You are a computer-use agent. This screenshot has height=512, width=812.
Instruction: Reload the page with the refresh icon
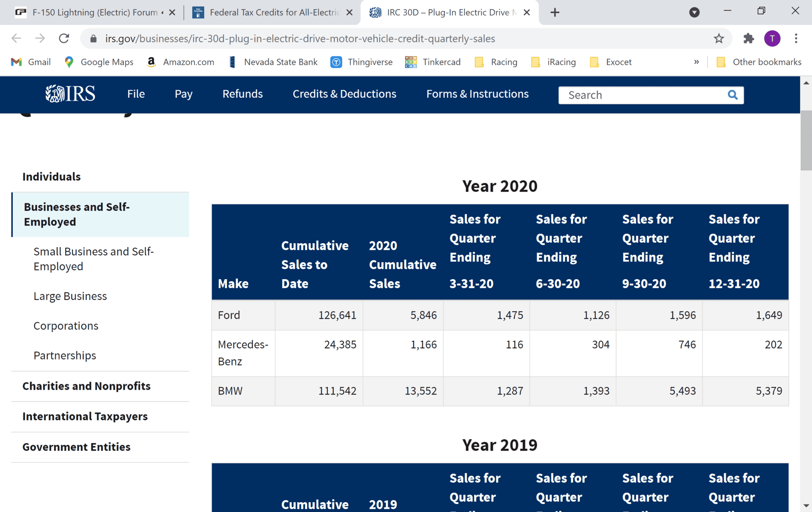pyautogui.click(x=64, y=38)
